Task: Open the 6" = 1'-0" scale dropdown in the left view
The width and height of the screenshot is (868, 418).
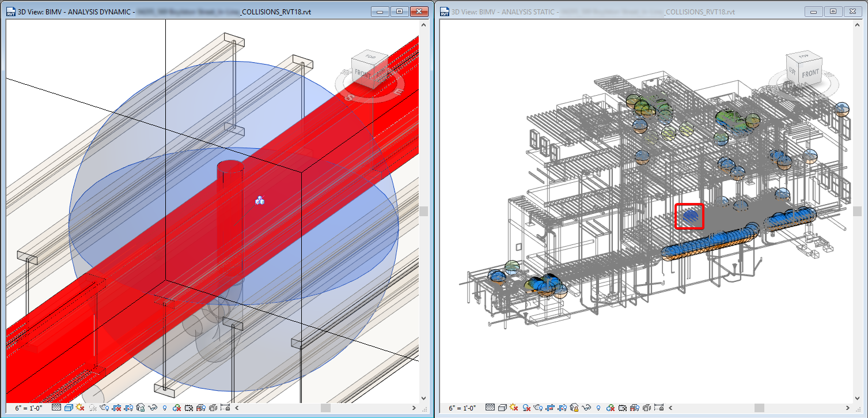Action: pos(29,407)
